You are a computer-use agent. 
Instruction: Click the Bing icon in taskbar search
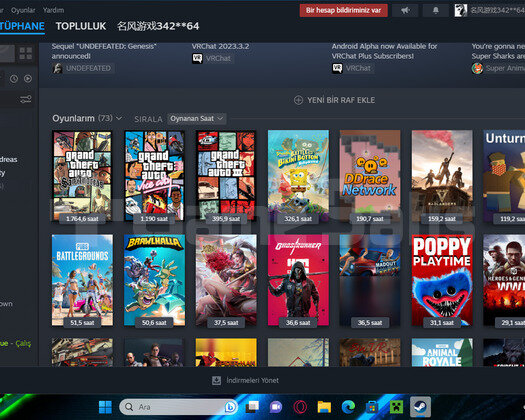point(230,407)
